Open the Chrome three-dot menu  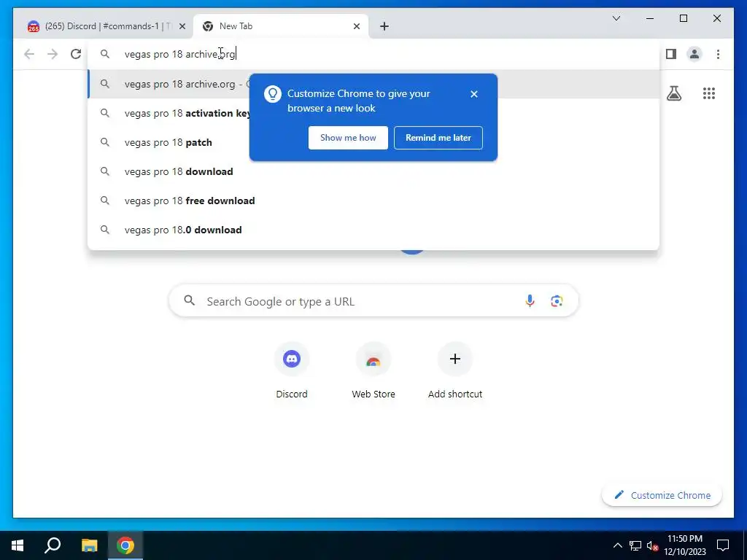[x=718, y=54]
